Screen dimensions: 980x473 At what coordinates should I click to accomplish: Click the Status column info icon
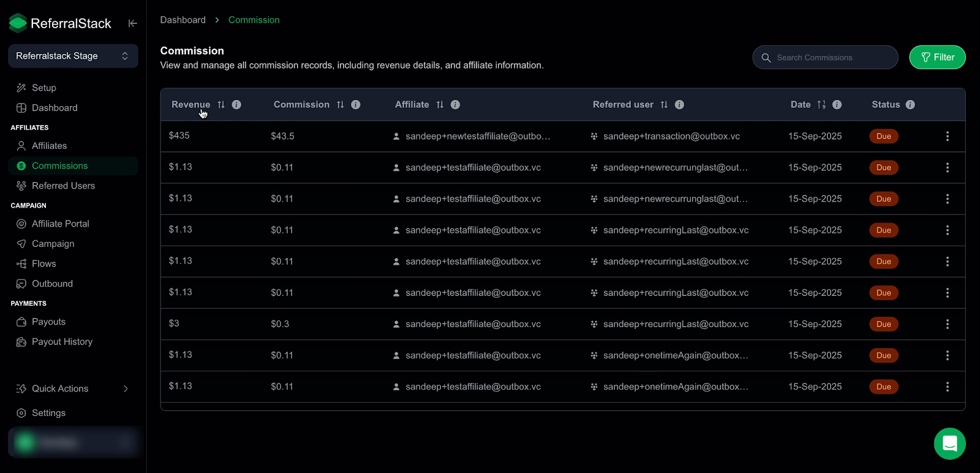(910, 105)
